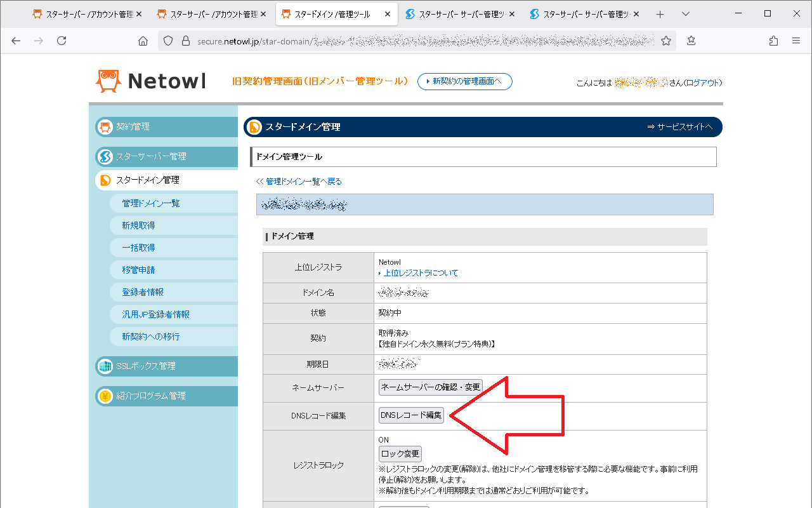The image size is (812, 508).
Task: Click the ロック変更 button
Action: [x=400, y=454]
